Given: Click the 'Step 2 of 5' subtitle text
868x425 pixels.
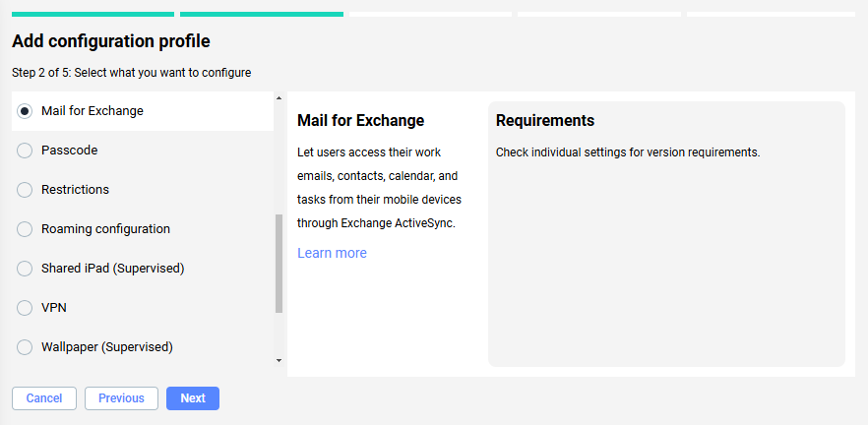Looking at the screenshot, I should click(x=131, y=73).
